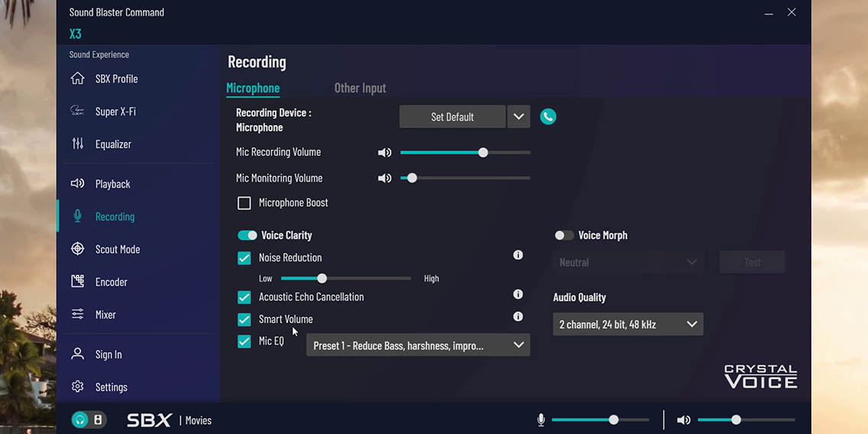The width and height of the screenshot is (868, 434).
Task: Click the Mic Recording Volume slider
Action: 465,152
